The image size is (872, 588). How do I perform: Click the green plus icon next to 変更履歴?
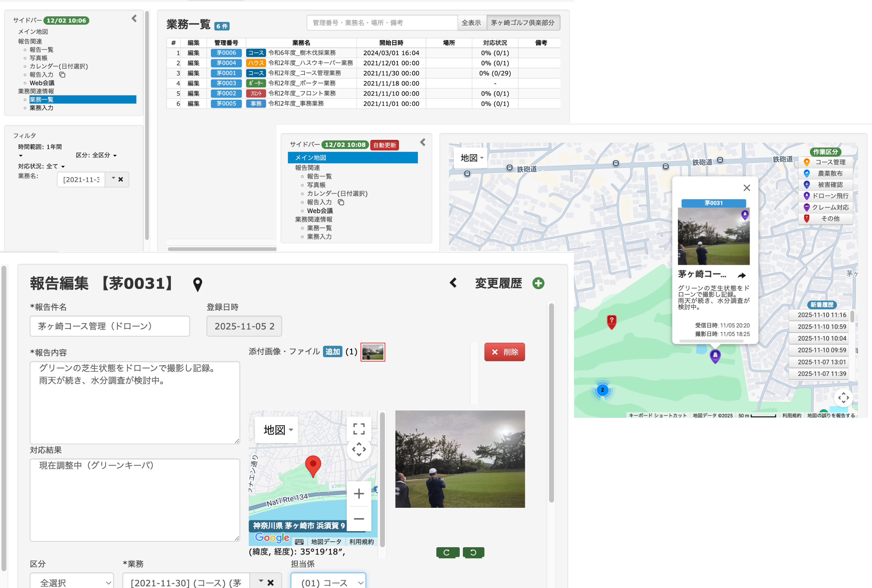click(538, 283)
